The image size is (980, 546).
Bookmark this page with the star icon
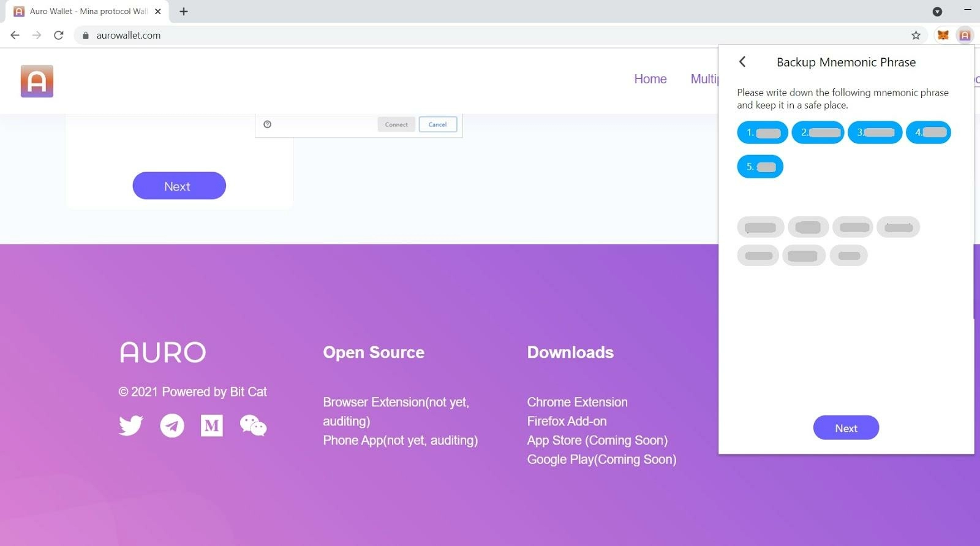[x=916, y=35]
